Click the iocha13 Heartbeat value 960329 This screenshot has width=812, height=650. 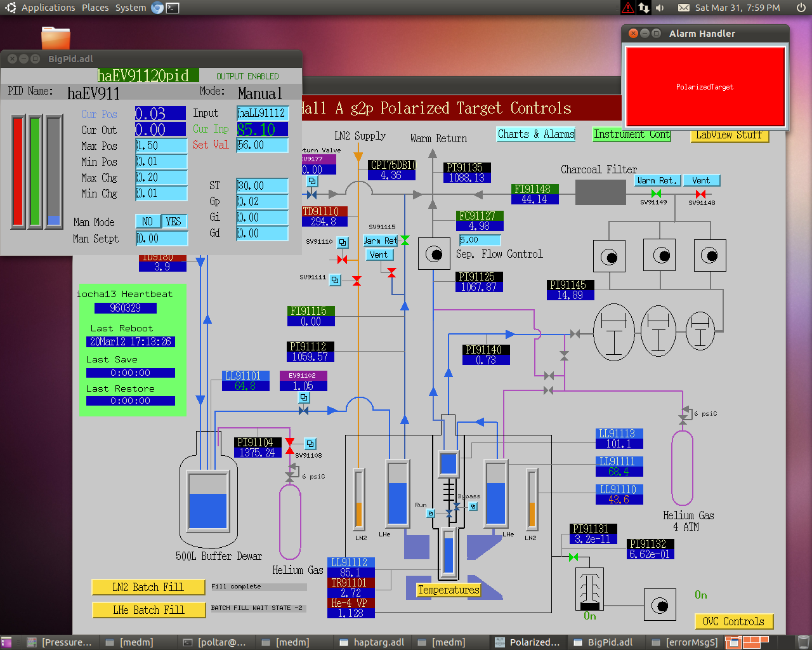coord(125,308)
